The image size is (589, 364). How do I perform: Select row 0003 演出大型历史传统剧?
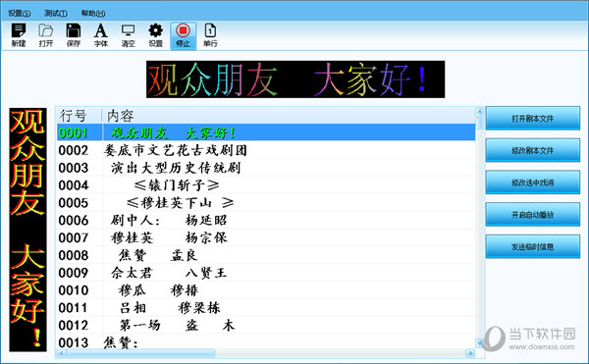[266, 168]
